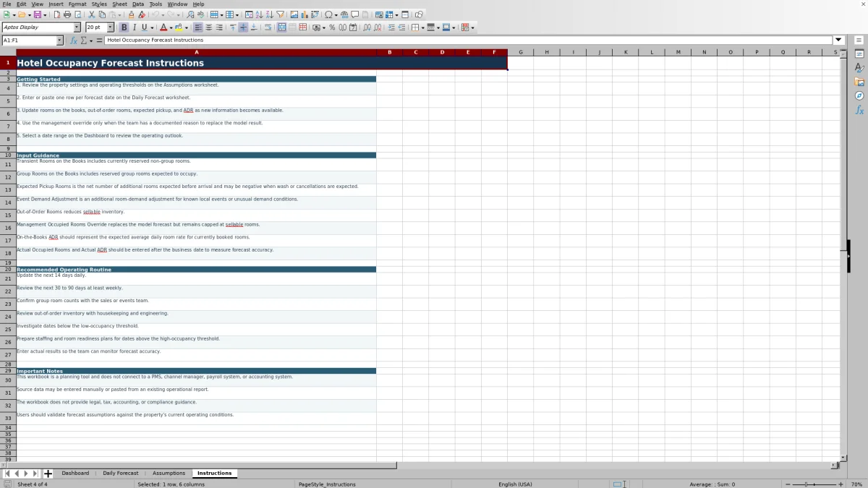The image size is (868, 488).
Task: Open the Insert menu
Action: coord(56,4)
